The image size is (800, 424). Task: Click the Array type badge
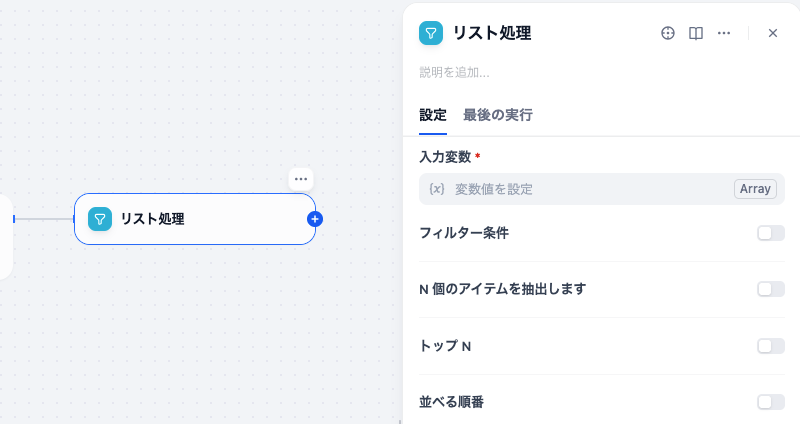(x=755, y=189)
